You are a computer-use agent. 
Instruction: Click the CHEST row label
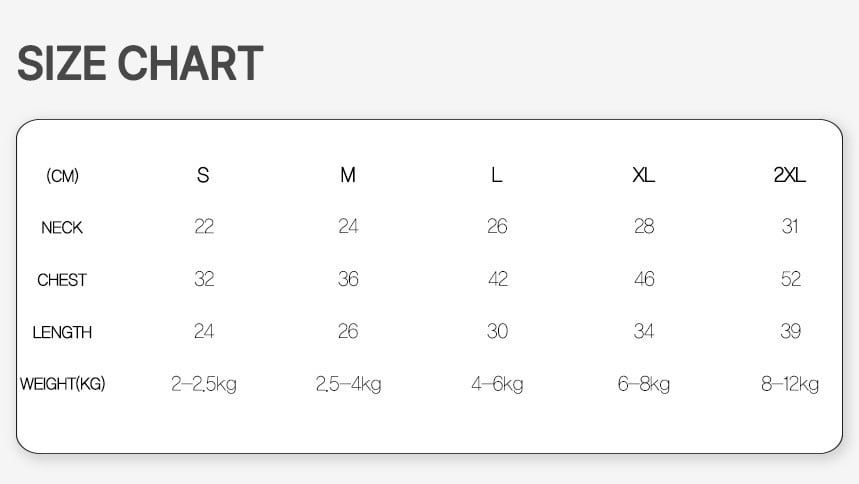(x=62, y=280)
